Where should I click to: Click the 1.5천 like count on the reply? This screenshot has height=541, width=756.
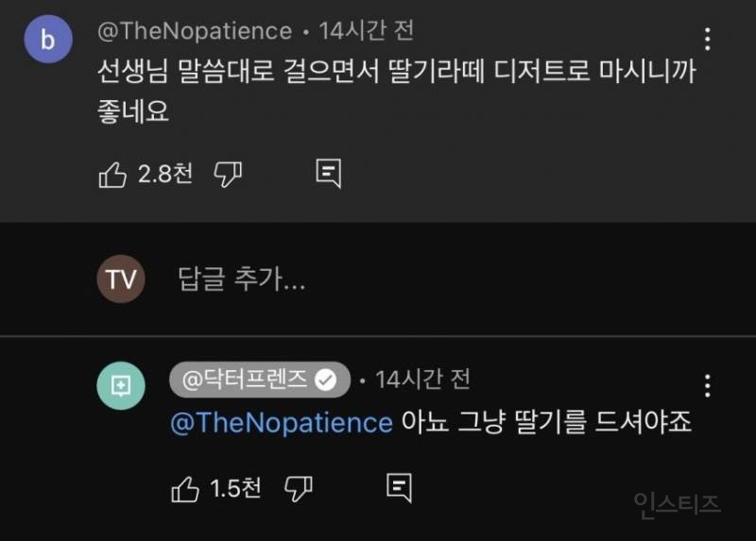pos(237,488)
